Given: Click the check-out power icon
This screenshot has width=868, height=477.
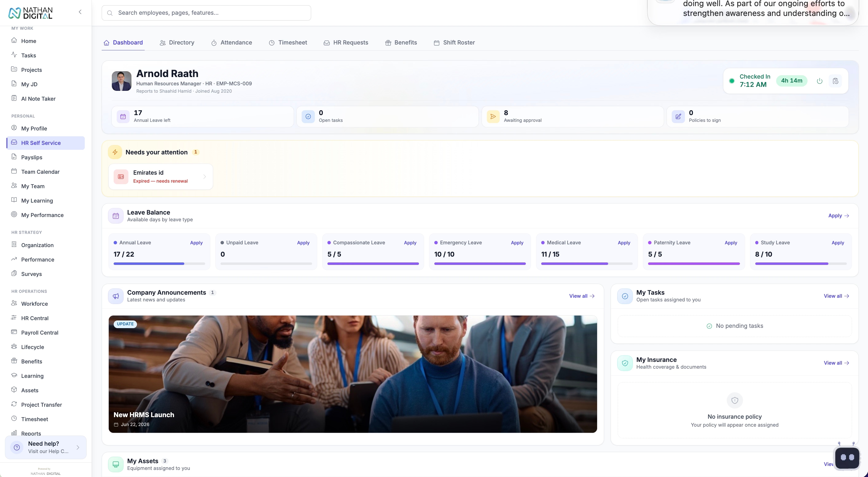Looking at the screenshot, I should click(x=819, y=81).
